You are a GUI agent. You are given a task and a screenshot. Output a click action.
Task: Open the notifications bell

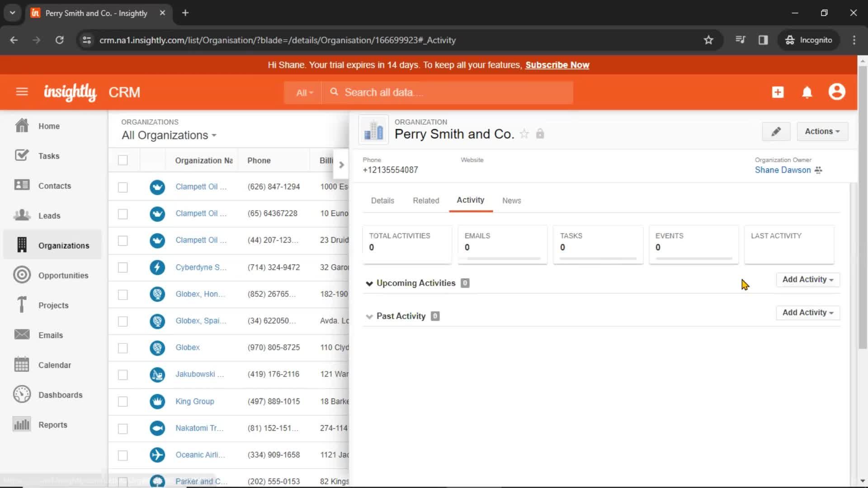807,92
